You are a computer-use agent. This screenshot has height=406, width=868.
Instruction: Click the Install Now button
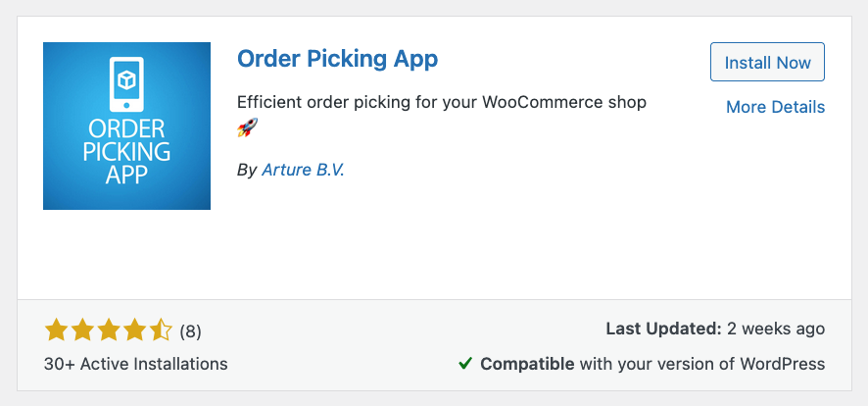click(767, 63)
